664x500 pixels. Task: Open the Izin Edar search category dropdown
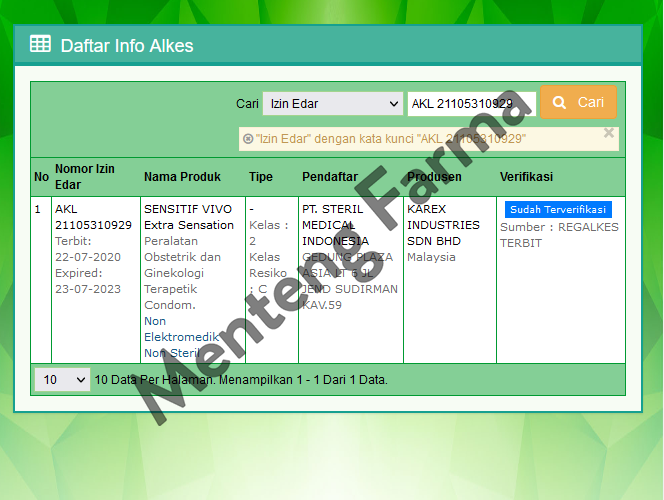(x=332, y=103)
